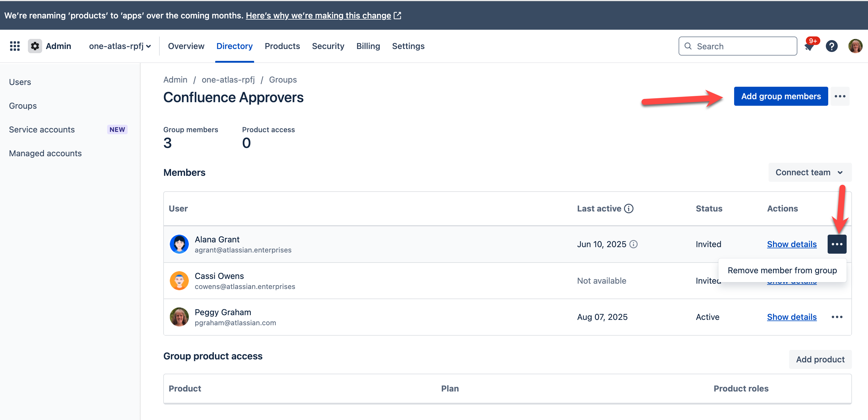The width and height of the screenshot is (868, 420).
Task: Switch to the Overview tab
Action: [186, 46]
